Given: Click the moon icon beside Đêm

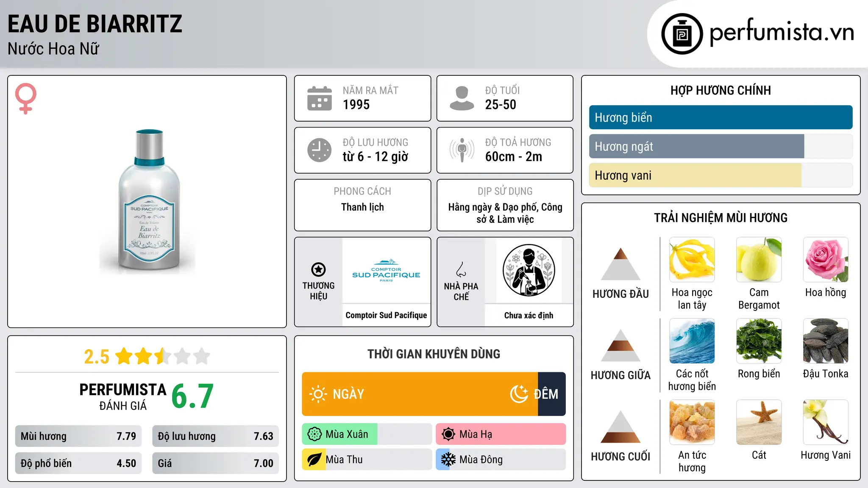Looking at the screenshot, I should click(x=519, y=394).
